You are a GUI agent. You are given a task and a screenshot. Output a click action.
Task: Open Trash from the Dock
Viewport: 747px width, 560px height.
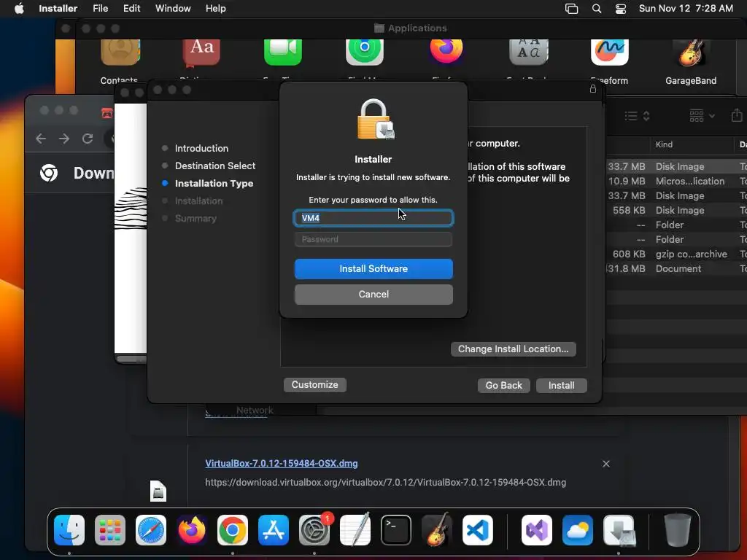(678, 530)
